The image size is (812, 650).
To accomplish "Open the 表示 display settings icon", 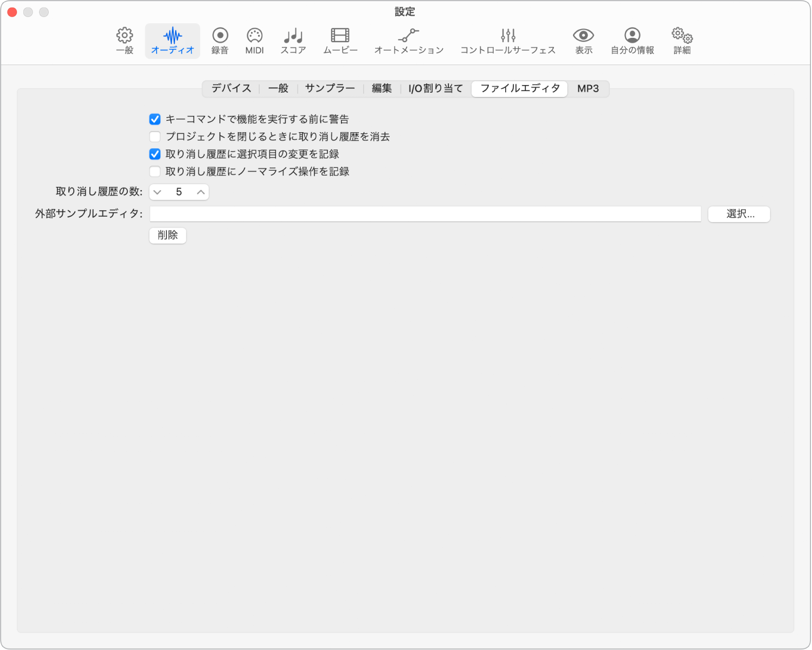I will tap(583, 41).
